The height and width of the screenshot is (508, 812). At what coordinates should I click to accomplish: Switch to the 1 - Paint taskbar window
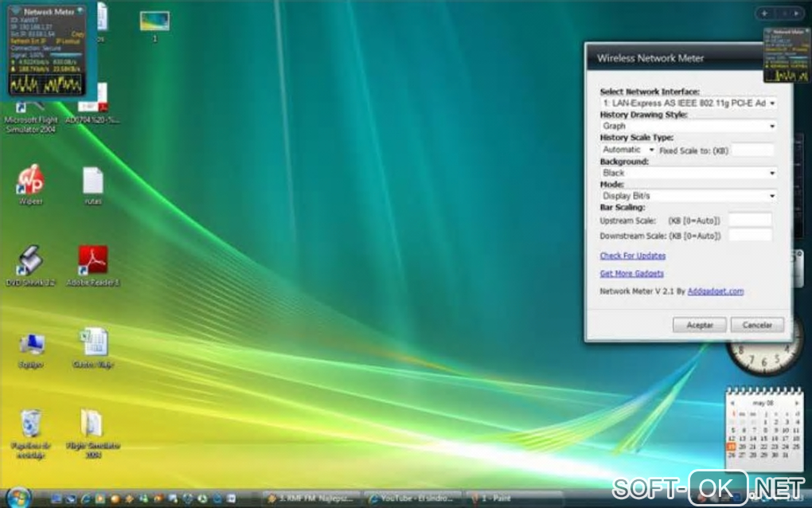513,498
